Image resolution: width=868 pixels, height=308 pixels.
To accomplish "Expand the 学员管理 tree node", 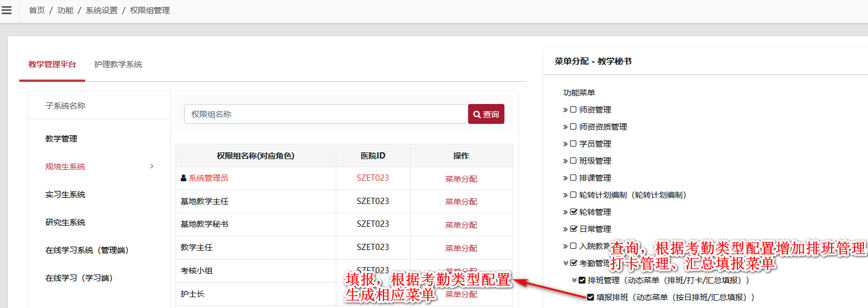I will click(x=566, y=144).
